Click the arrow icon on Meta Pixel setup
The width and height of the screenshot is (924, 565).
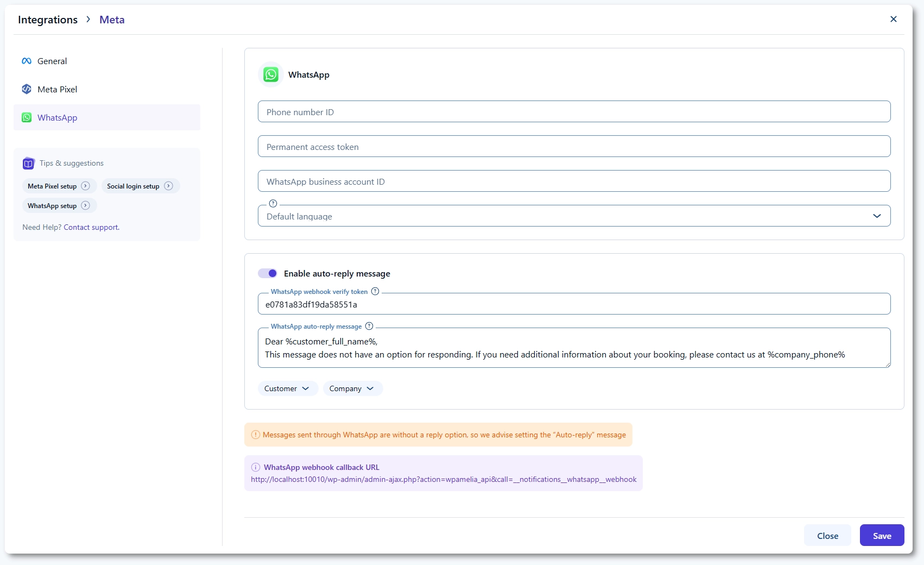pos(85,186)
